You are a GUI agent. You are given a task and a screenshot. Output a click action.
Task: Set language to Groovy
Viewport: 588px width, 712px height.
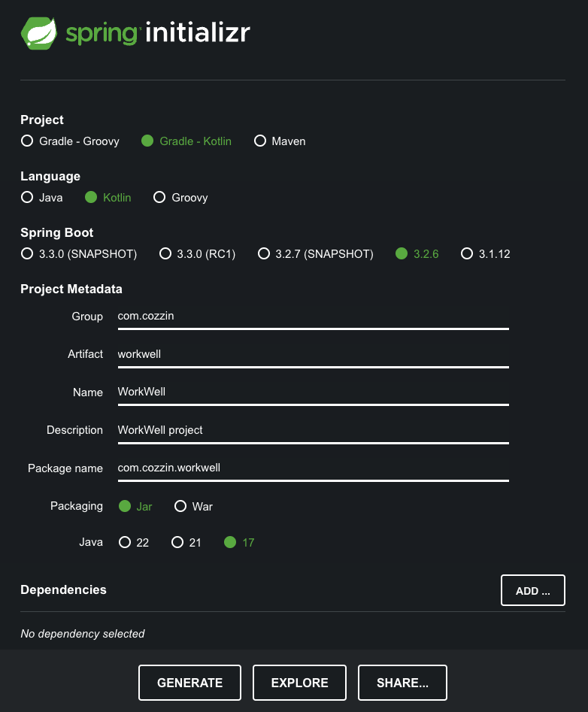(180, 198)
